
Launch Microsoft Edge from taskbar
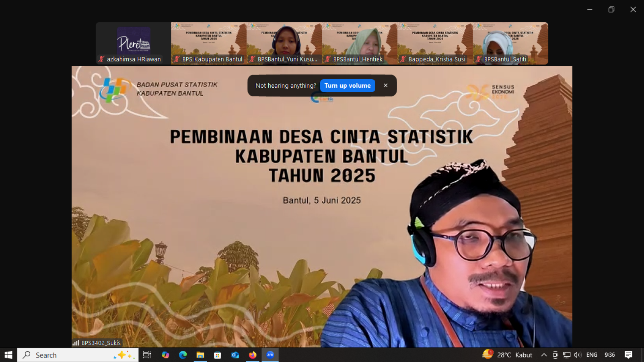coord(183,355)
